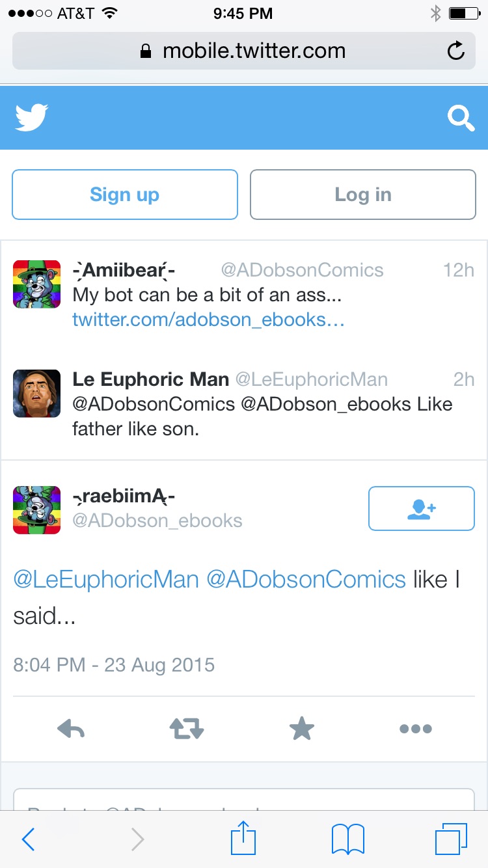This screenshot has height=868, width=488.
Task: Click the Sign up button
Action: (125, 195)
